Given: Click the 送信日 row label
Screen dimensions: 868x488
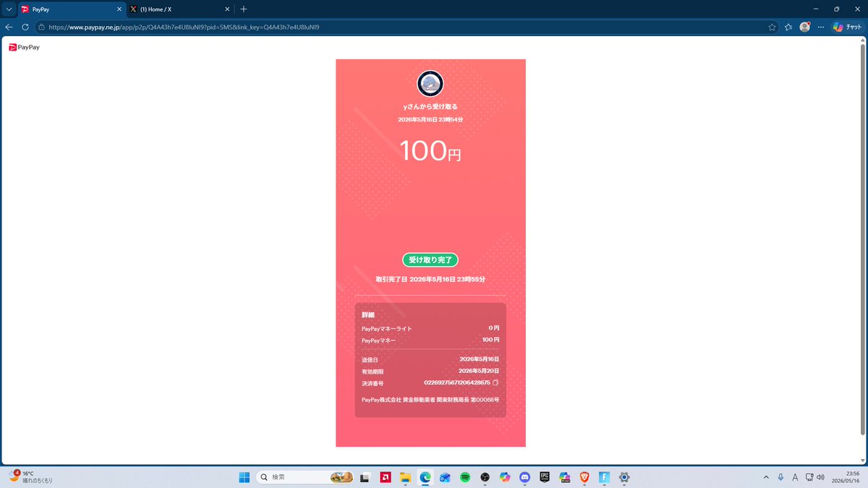Looking at the screenshot, I should coord(370,359).
